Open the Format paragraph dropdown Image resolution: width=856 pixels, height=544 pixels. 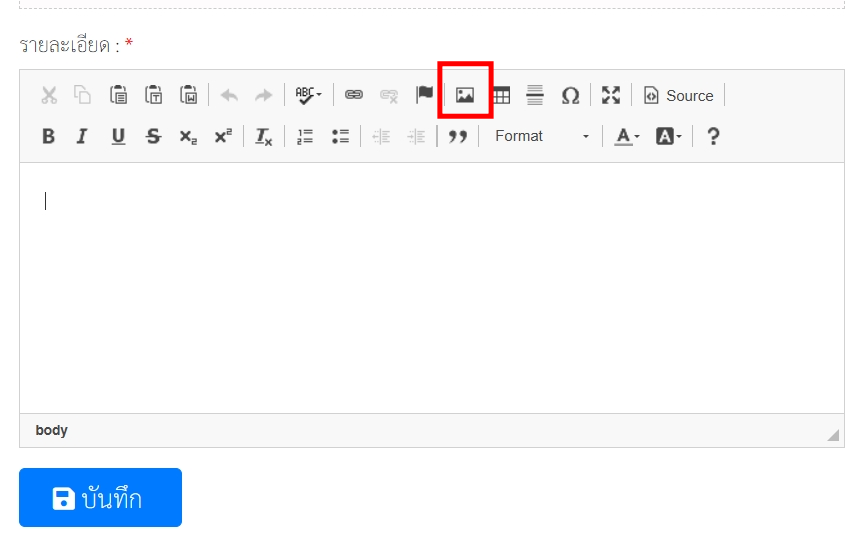click(x=541, y=137)
